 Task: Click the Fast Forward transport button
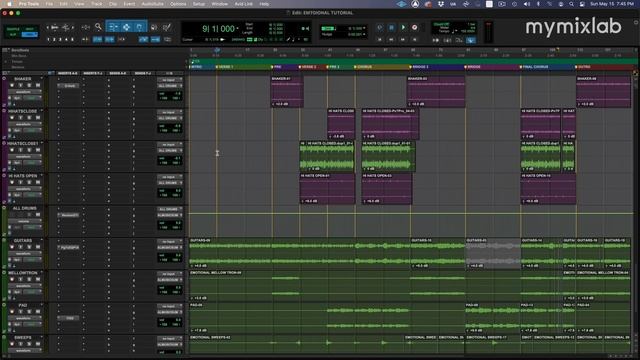pyautogui.click(x=403, y=40)
